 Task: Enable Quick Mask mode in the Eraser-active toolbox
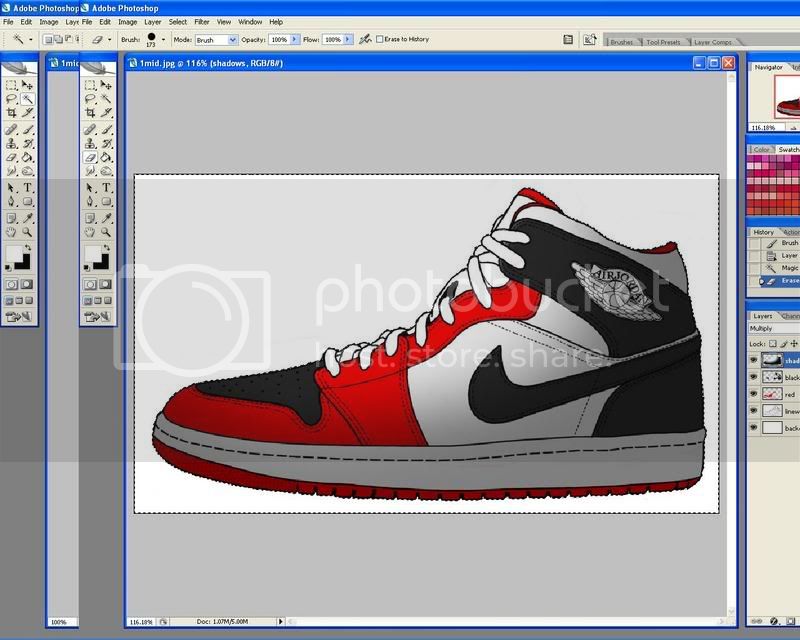pyautogui.click(x=106, y=284)
